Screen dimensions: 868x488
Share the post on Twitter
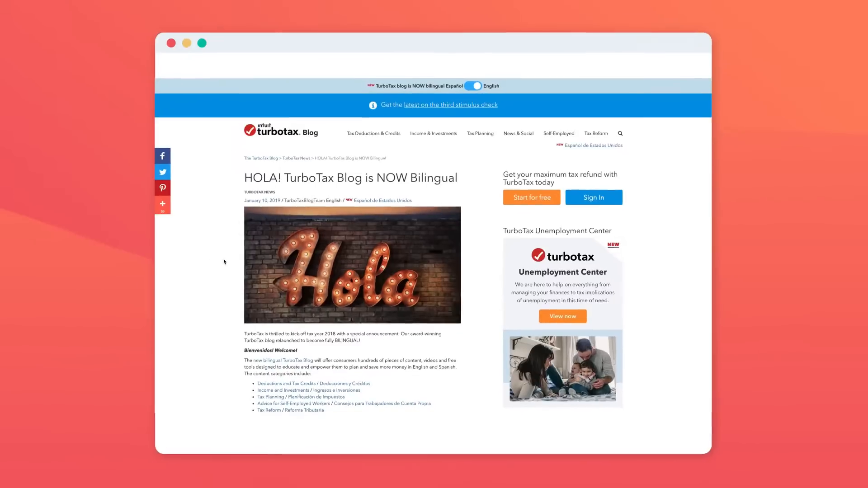(x=162, y=172)
